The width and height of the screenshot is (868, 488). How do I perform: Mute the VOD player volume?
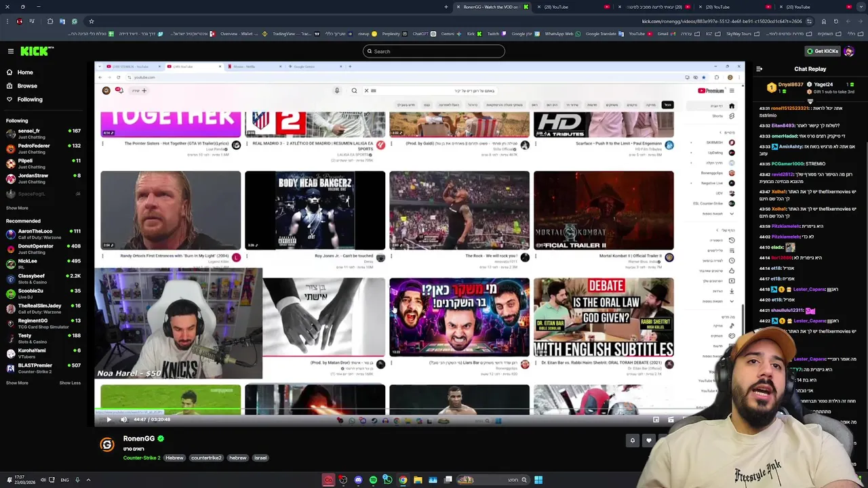(123, 420)
